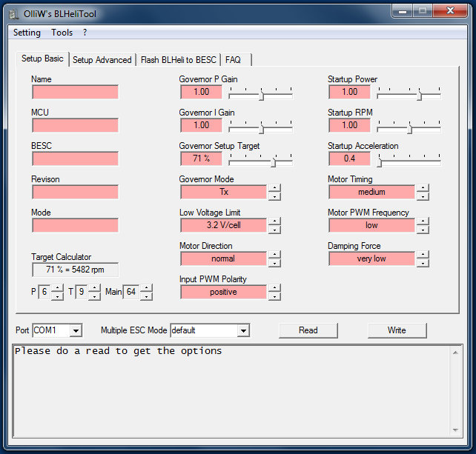Increase the Main gear value spinner
The width and height of the screenshot is (476, 454).
(x=146, y=289)
